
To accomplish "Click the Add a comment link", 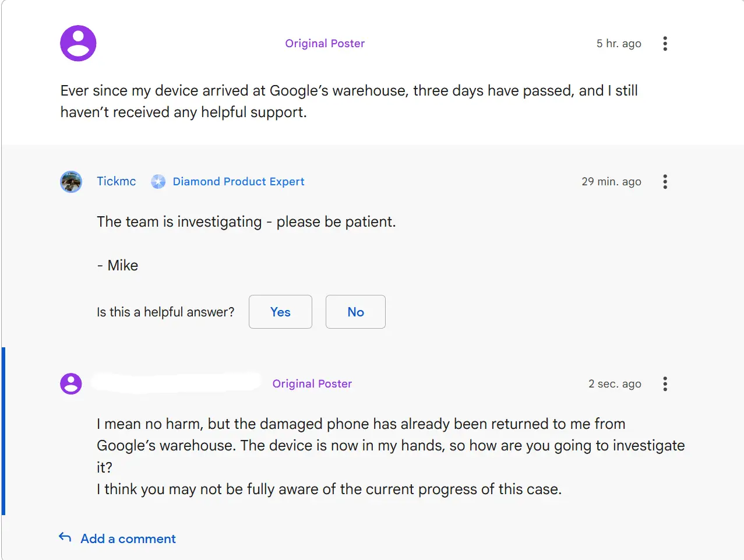I will tap(128, 539).
